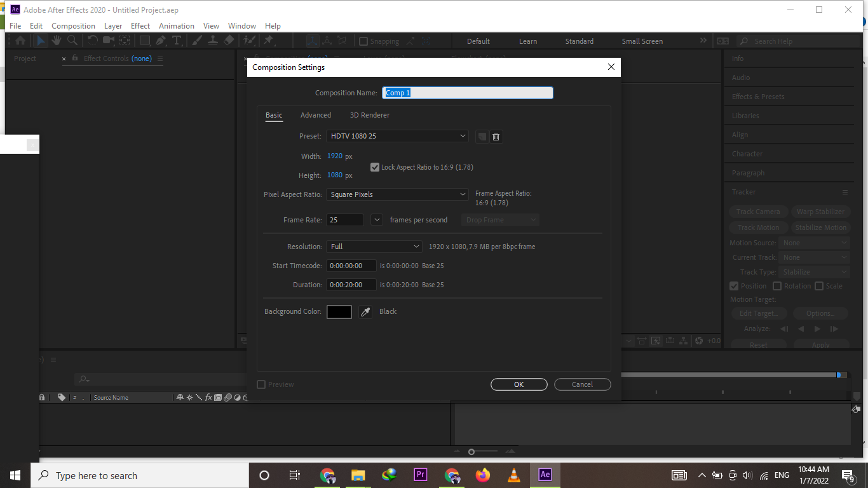Open the Motion Source dropdown

click(815, 243)
